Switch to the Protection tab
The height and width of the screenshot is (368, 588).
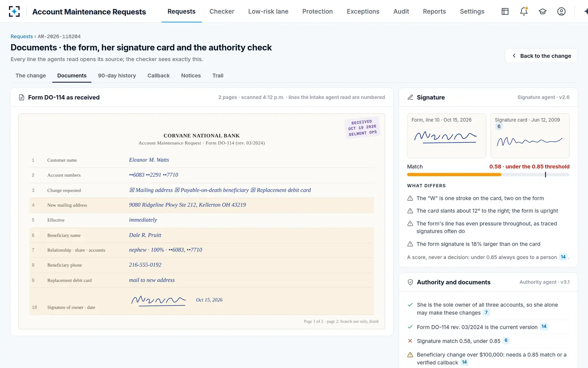318,11
